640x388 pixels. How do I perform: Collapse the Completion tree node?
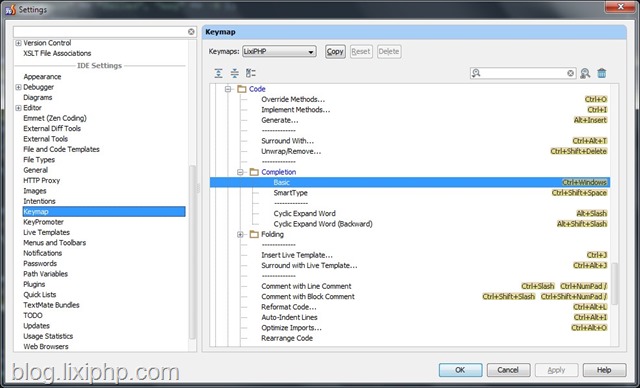click(240, 172)
